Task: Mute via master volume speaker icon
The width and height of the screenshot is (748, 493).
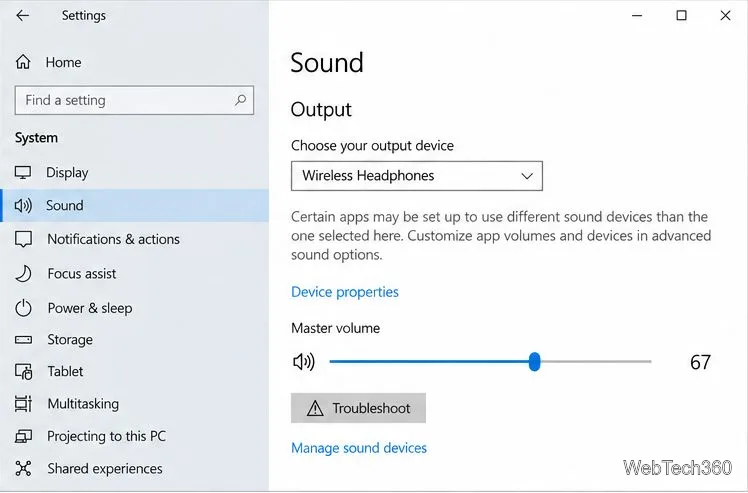Action: coord(303,362)
